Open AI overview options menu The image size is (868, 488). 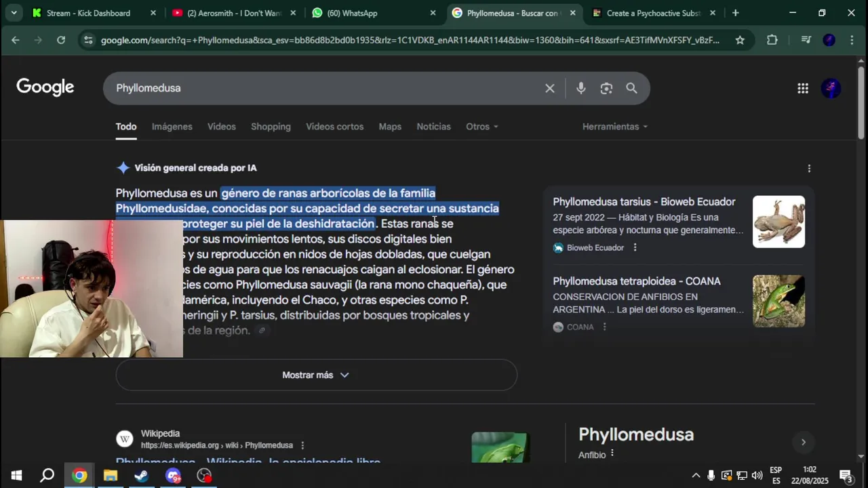click(808, 168)
